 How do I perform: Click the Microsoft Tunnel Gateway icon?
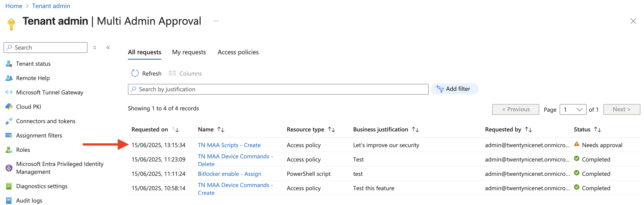(9, 92)
